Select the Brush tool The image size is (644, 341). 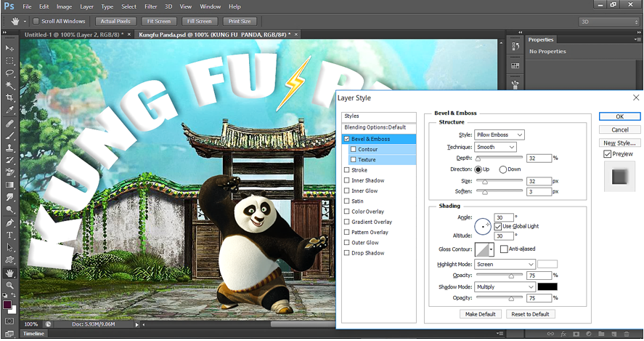tap(9, 136)
